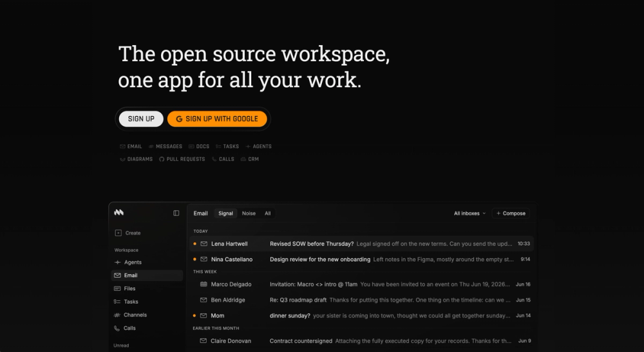Select the CRM feature tag
This screenshot has width=644, height=352.
click(x=250, y=159)
